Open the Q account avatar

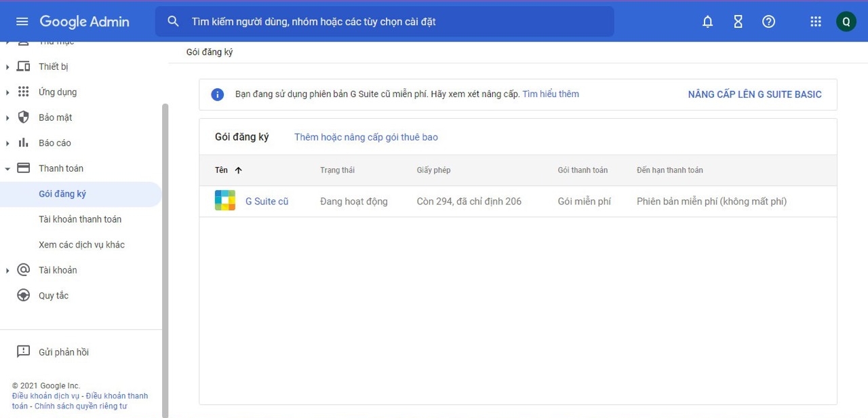tap(846, 22)
